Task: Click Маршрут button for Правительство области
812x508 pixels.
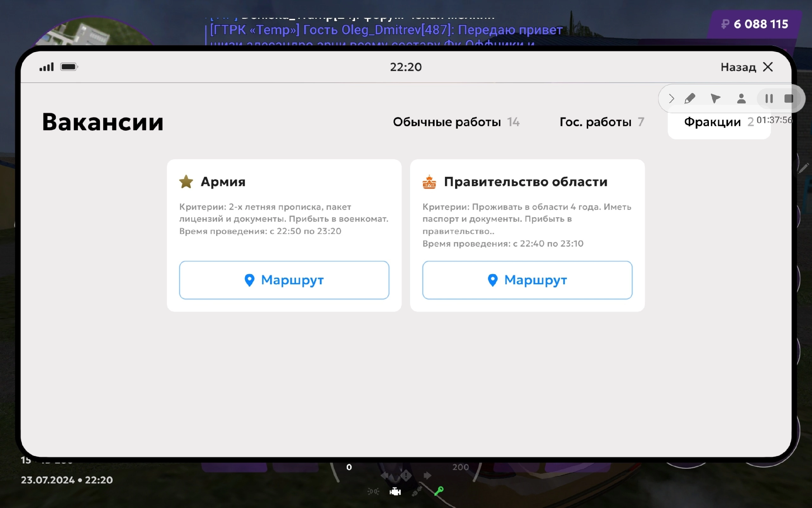Action: pyautogui.click(x=527, y=280)
